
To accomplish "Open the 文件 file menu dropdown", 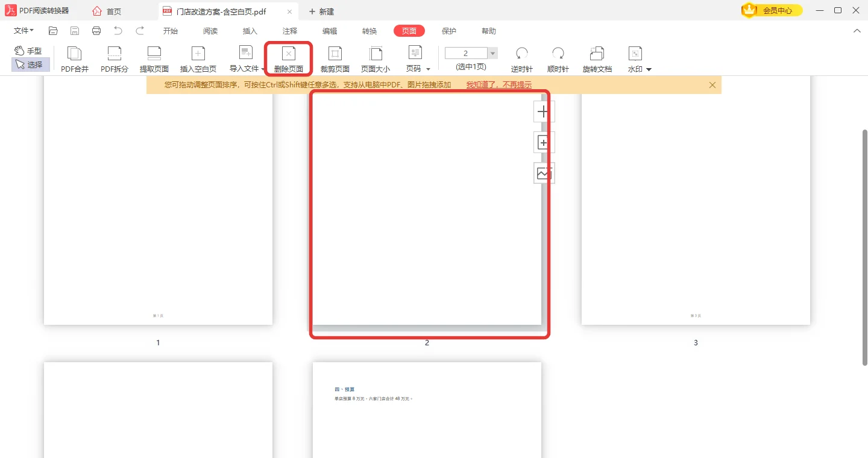I will [24, 31].
